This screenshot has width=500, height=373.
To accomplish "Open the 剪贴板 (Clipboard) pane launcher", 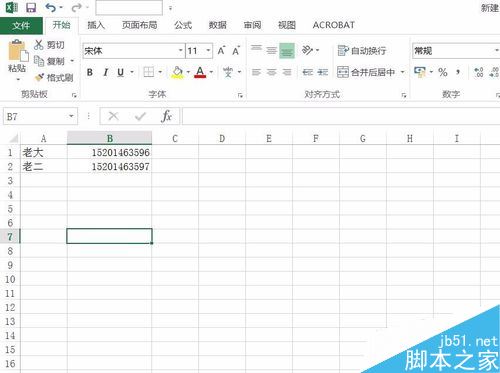I will [74, 95].
